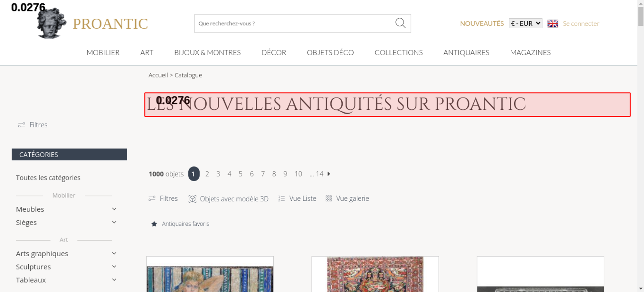Open the BIJOUX & MONTRES menu
Image resolution: width=644 pixels, height=292 pixels.
point(207,52)
